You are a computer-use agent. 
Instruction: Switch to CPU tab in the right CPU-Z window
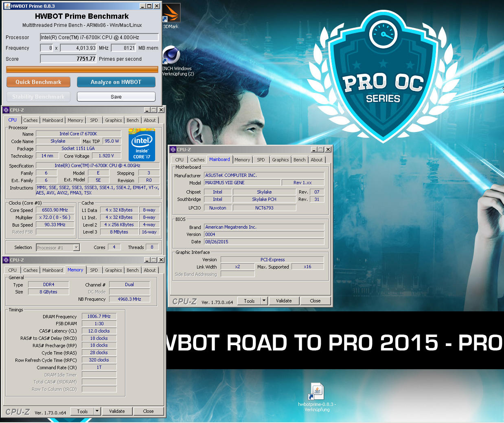[x=180, y=160]
